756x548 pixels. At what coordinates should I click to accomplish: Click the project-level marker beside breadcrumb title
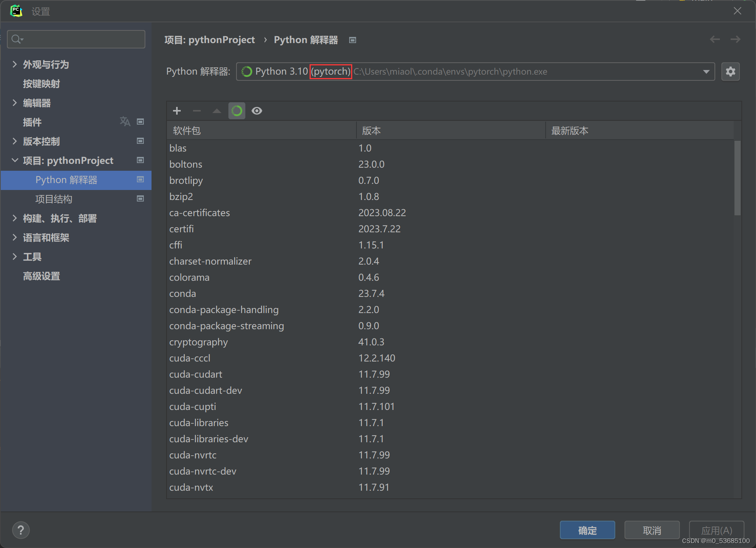[353, 40]
